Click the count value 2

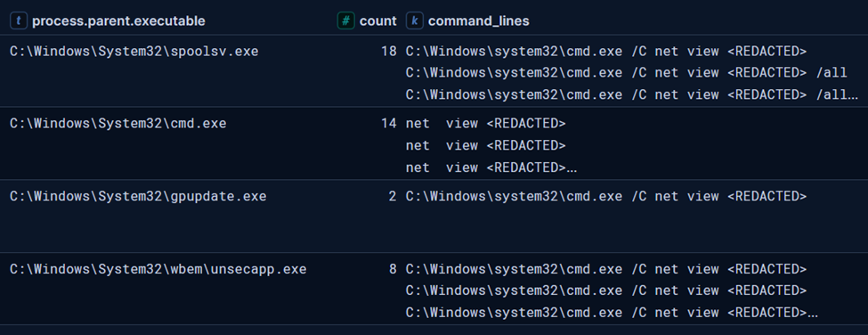393,196
